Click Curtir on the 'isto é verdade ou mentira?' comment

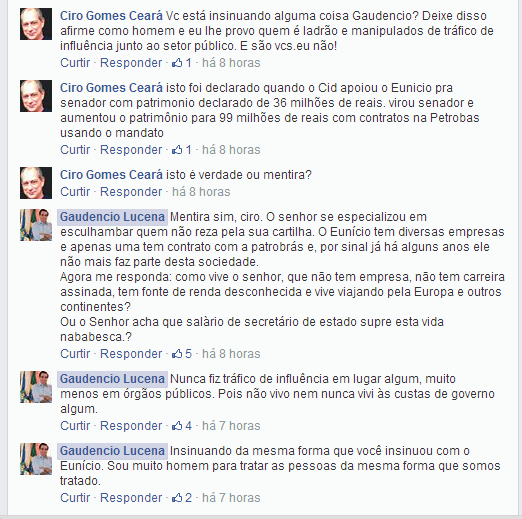[x=75, y=192]
